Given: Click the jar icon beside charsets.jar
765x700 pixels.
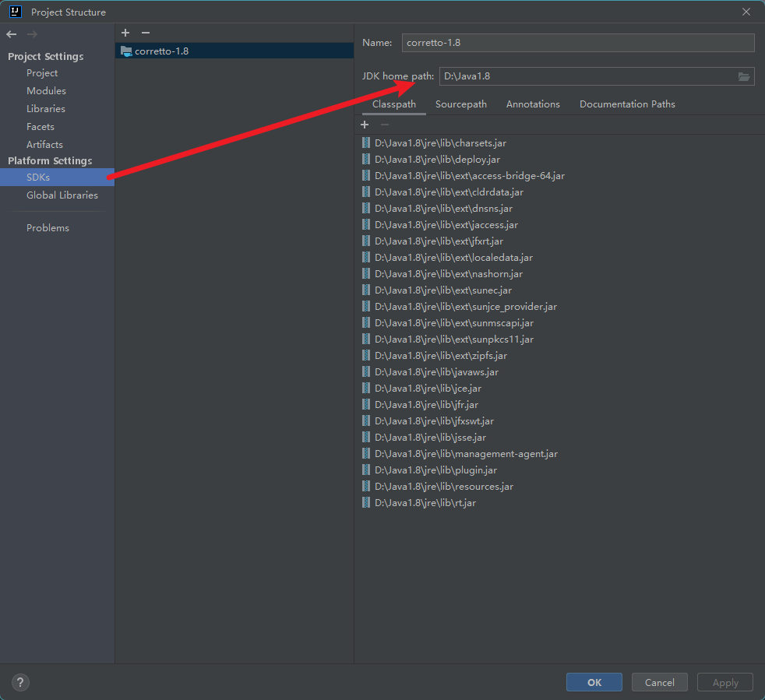Looking at the screenshot, I should 366,143.
